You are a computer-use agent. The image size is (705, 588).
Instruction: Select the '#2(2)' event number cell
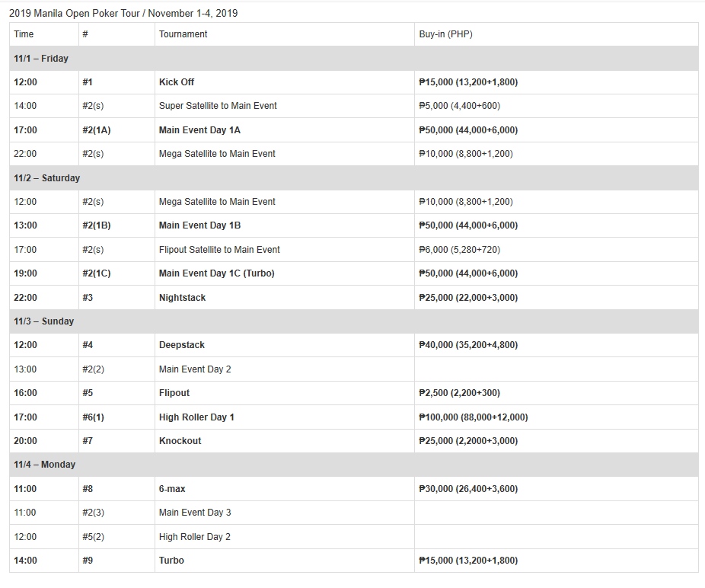pos(117,369)
